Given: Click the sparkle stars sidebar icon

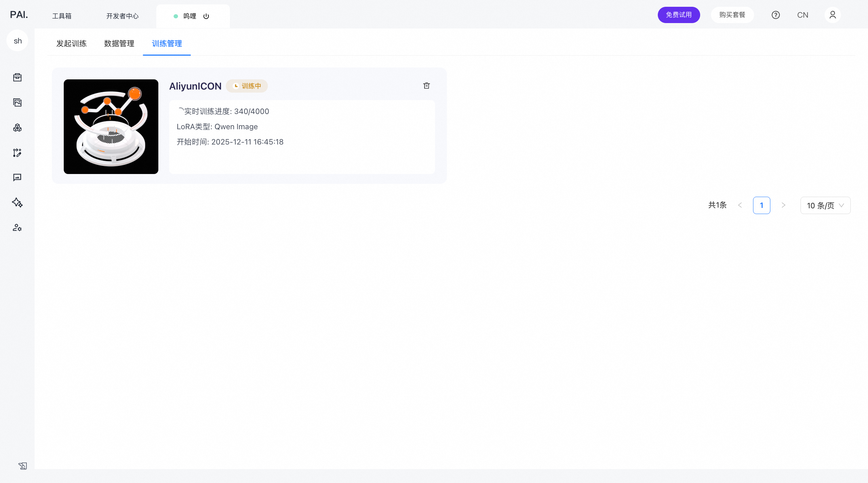Looking at the screenshot, I should coord(17,202).
